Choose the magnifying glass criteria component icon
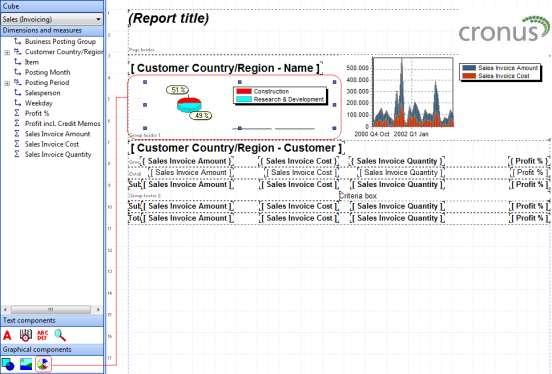 [x=60, y=335]
